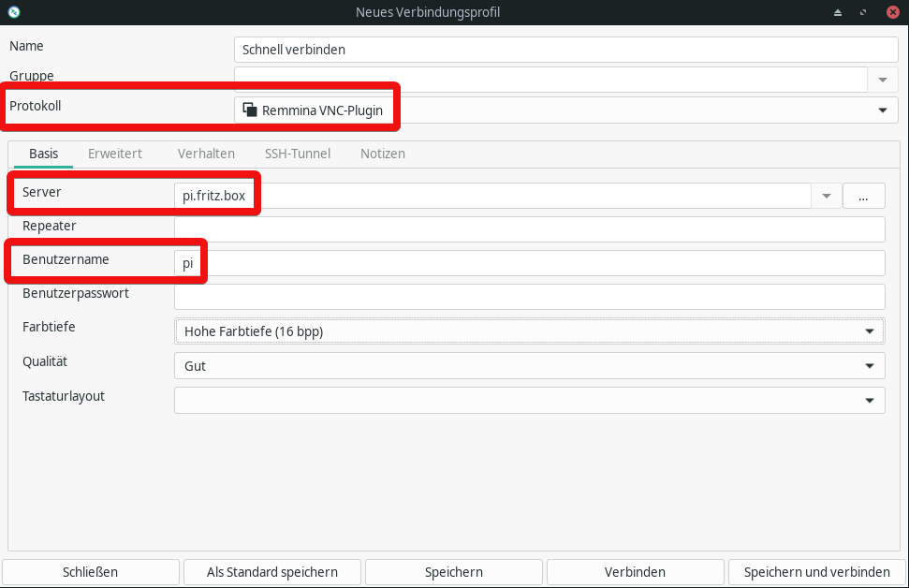This screenshot has width=909, height=588.
Task: Click Speichern und verbinden button
Action: click(x=817, y=572)
